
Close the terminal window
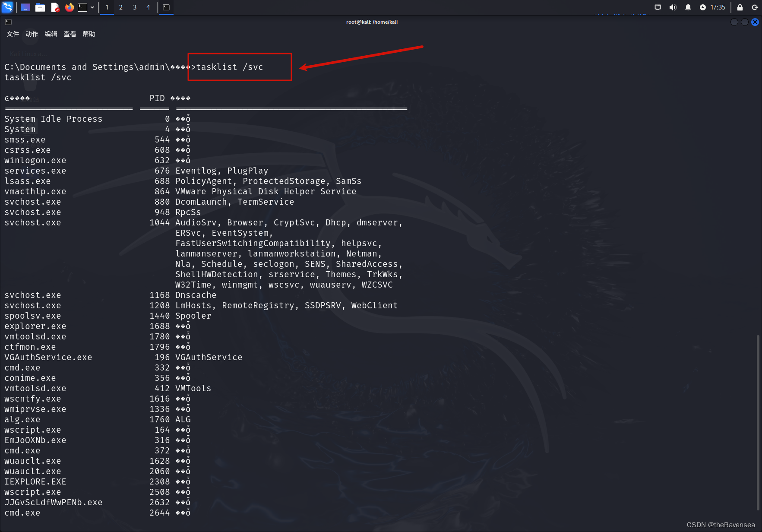coord(755,22)
